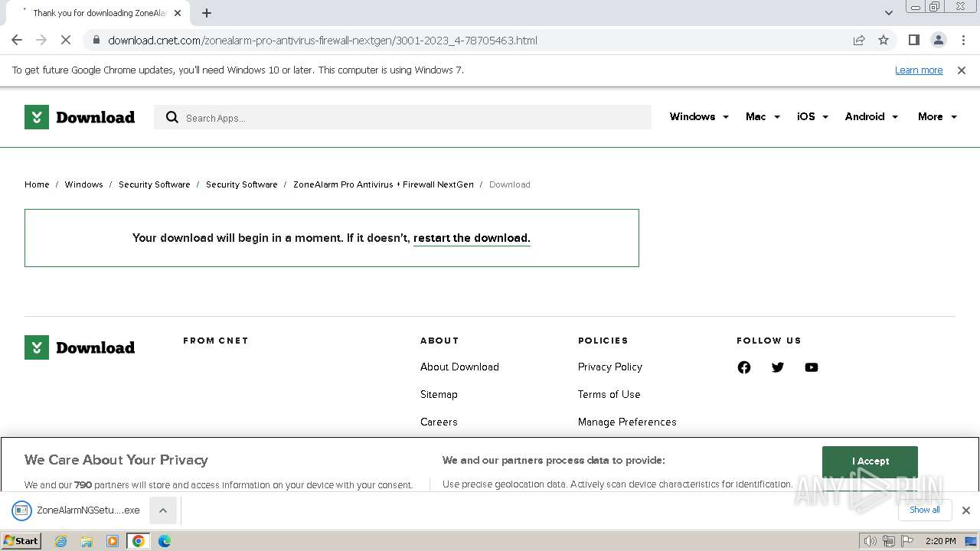Screen dimensions: 980x551
Task: Show all downloads
Action: click(925, 510)
